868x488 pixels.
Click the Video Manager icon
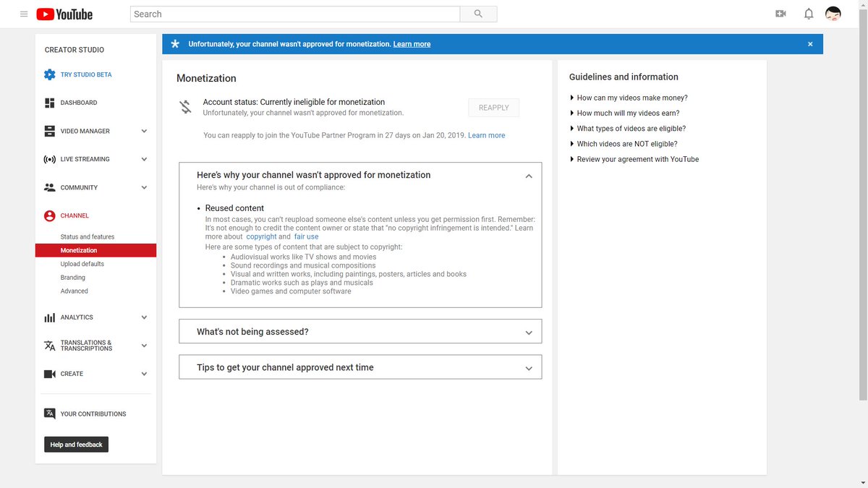coord(49,131)
